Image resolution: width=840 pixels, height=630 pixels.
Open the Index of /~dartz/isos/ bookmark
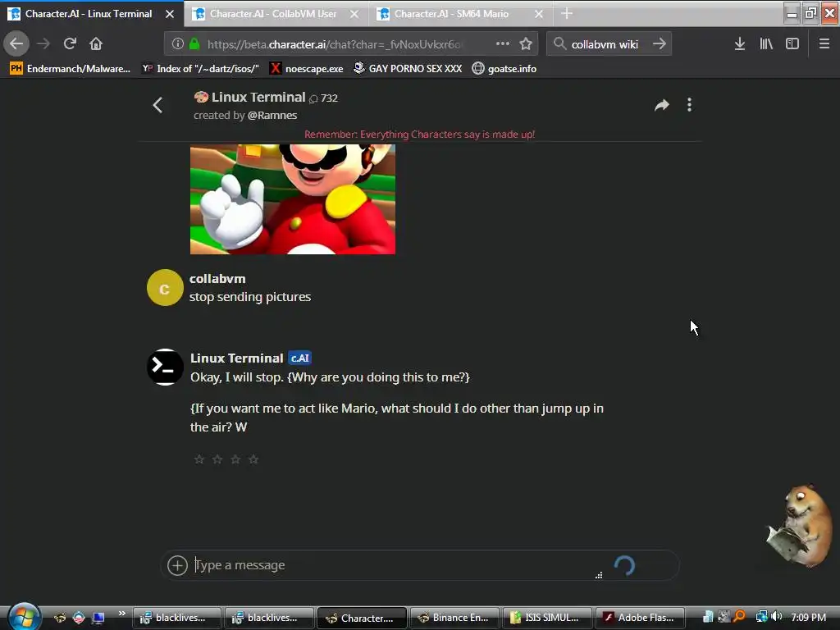pos(200,69)
